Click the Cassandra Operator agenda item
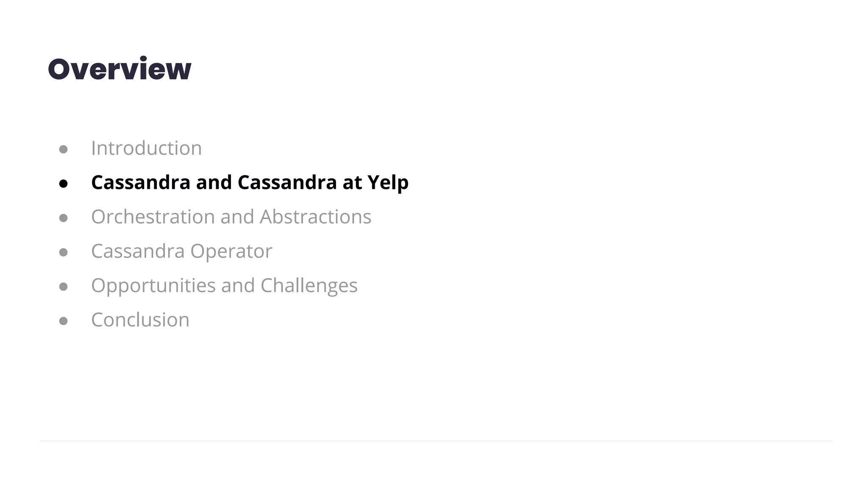 (x=181, y=252)
